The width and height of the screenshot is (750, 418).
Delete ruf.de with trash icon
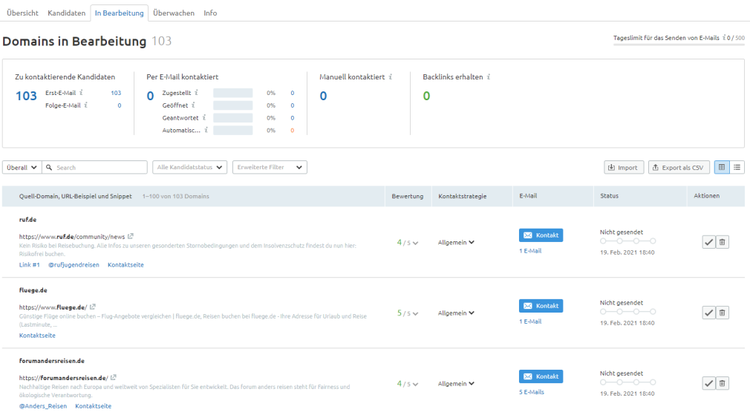coord(722,242)
